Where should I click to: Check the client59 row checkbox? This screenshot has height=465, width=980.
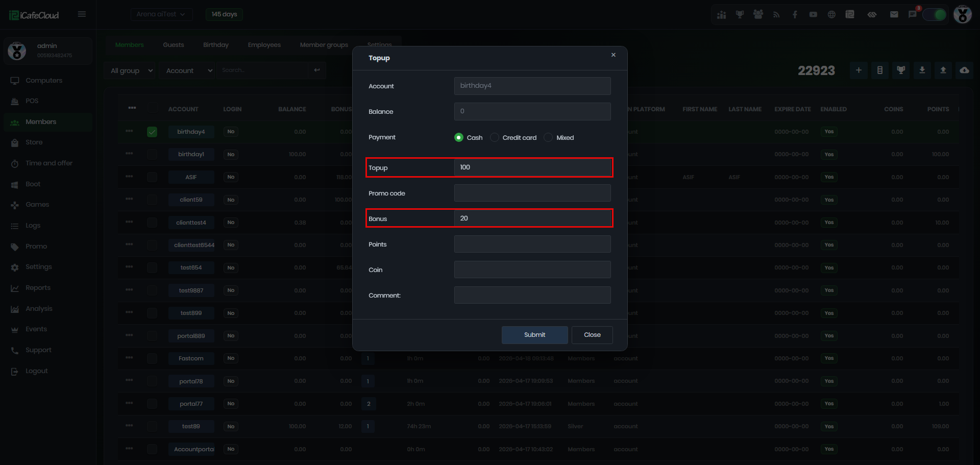(152, 200)
